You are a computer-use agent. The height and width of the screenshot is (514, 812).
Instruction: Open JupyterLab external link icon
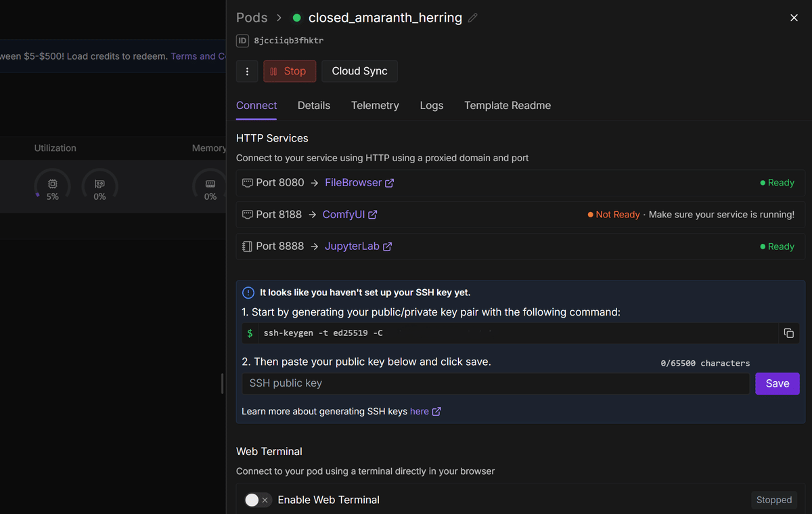tap(387, 247)
